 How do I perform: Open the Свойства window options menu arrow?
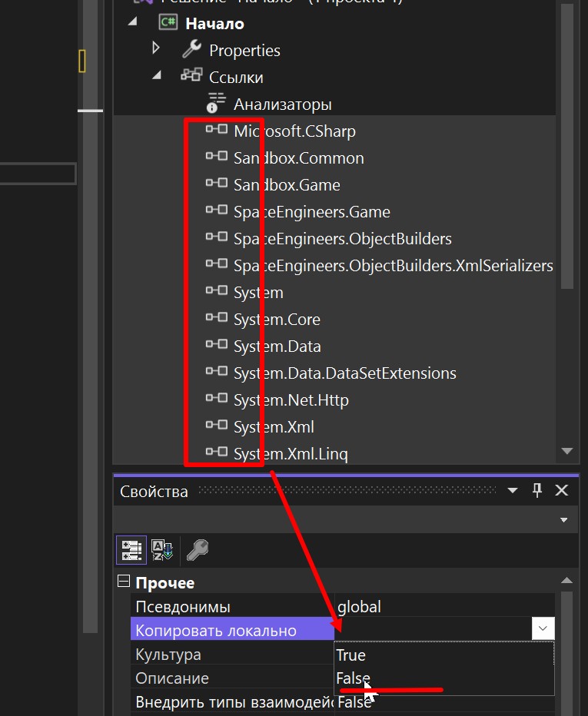pyautogui.click(x=513, y=491)
